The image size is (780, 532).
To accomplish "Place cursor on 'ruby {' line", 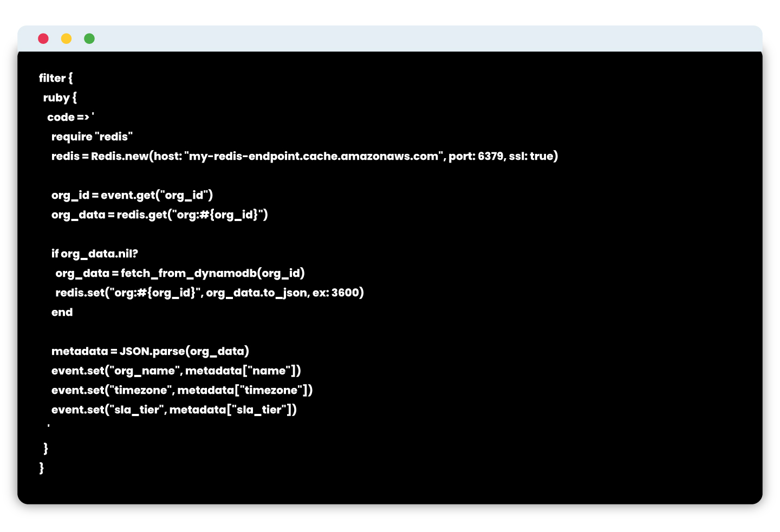I will 60,98.
